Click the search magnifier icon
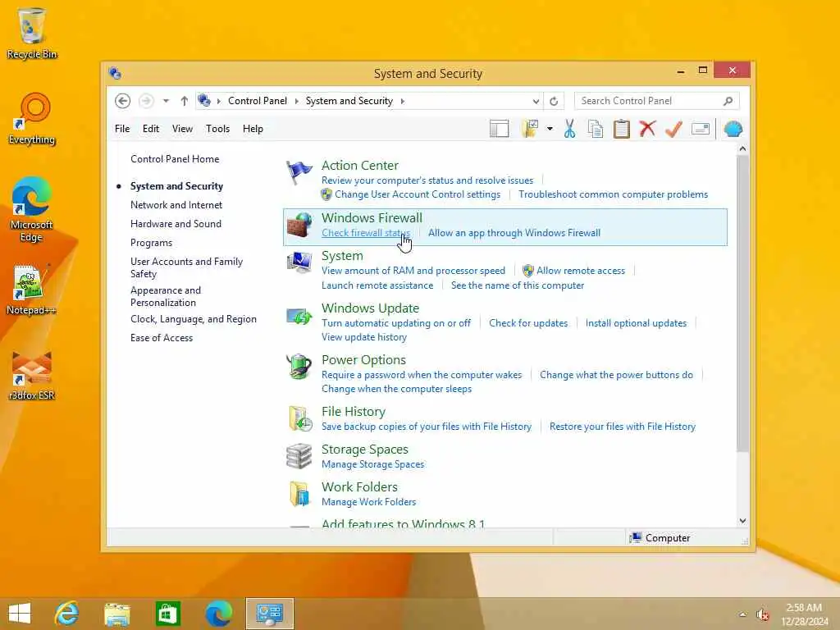The width and height of the screenshot is (840, 630). tap(728, 101)
